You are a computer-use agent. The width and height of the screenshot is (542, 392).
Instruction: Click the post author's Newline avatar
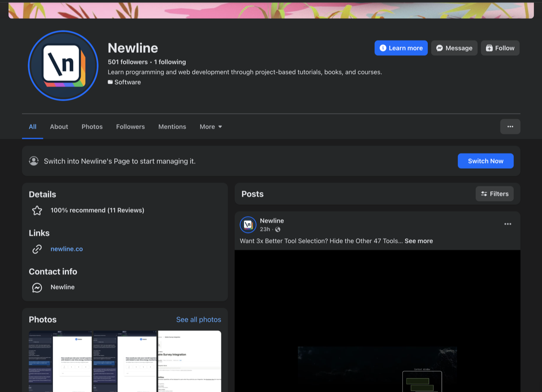click(x=248, y=224)
